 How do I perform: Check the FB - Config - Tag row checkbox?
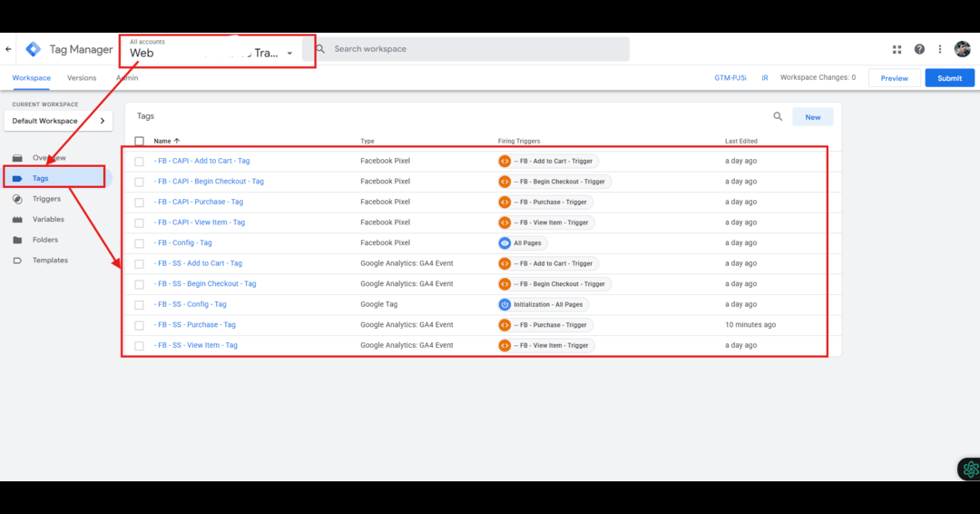pos(140,243)
